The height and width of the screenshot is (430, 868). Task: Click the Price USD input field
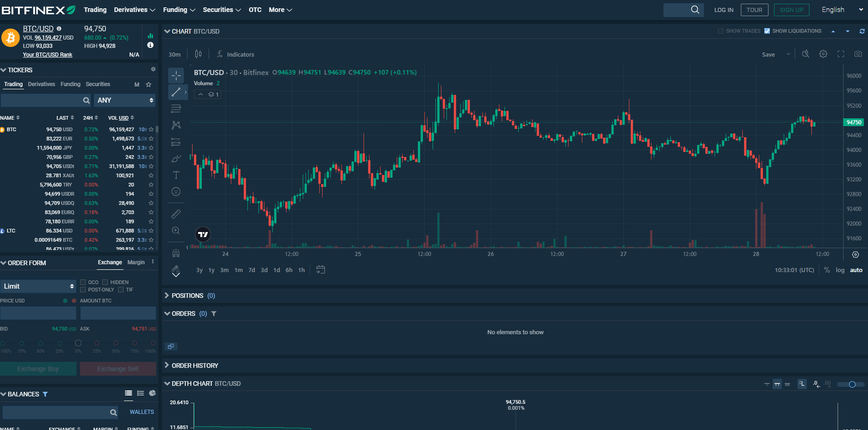pyautogui.click(x=38, y=313)
